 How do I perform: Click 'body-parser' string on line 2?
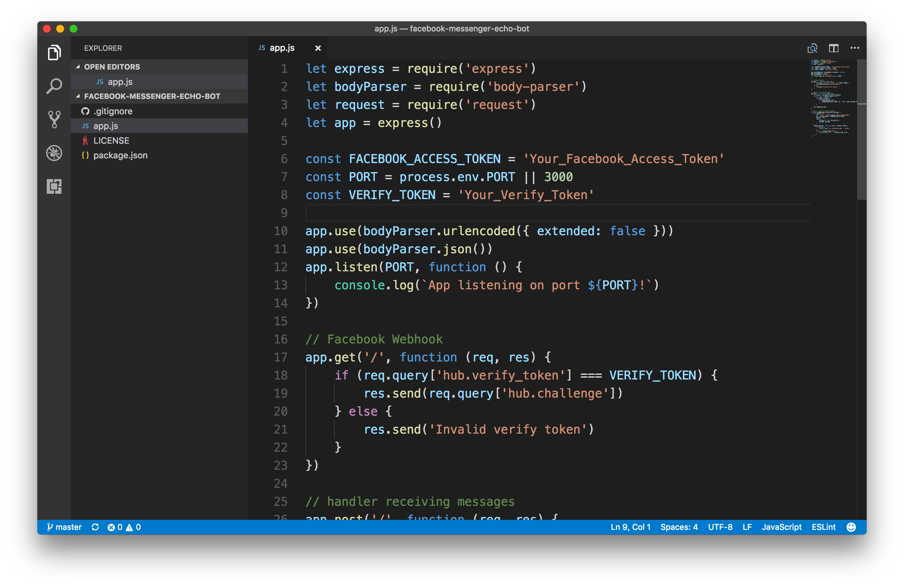click(x=534, y=87)
